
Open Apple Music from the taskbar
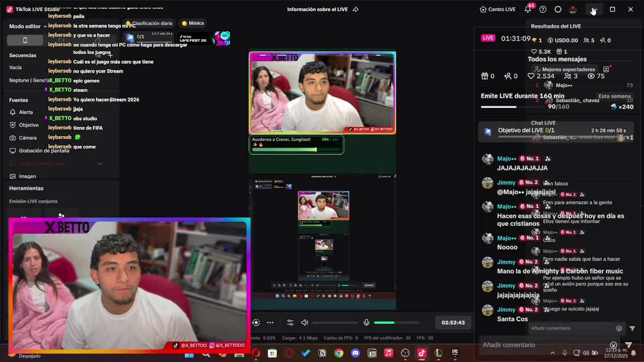(388, 353)
